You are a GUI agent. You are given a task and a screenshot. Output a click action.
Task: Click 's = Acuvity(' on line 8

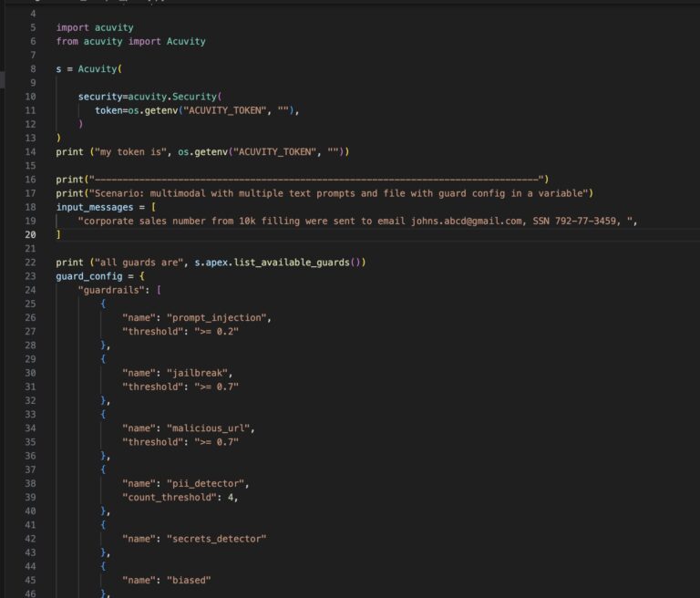[88, 69]
